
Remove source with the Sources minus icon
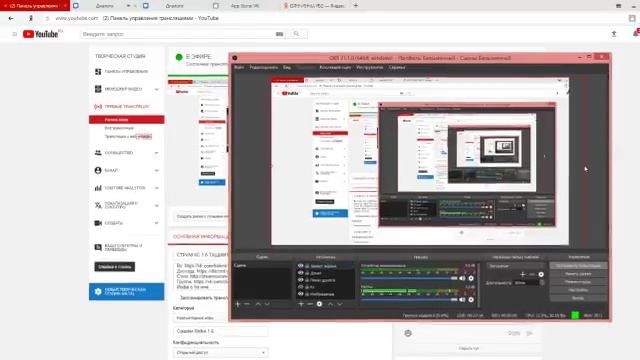coord(310,304)
